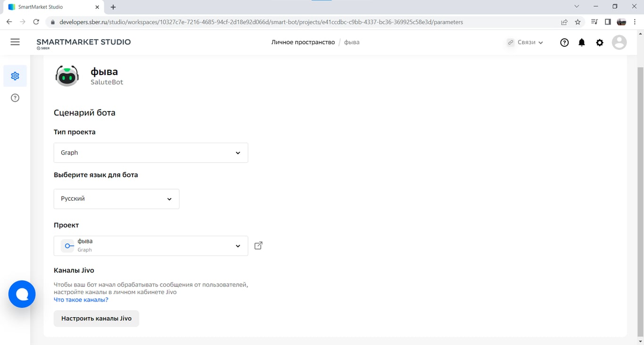The height and width of the screenshot is (345, 644).
Task: Open the blue chat support bubble
Action: [x=22, y=294]
